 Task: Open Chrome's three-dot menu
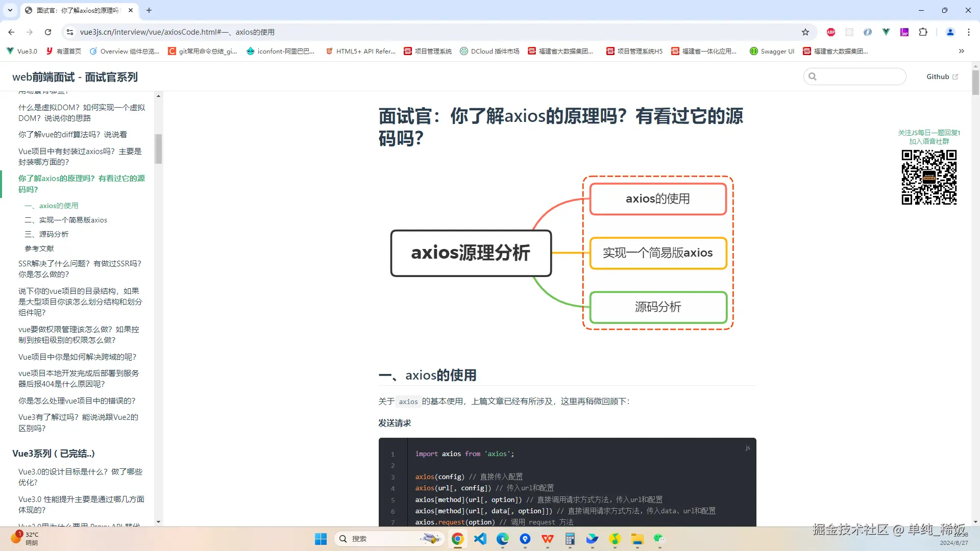969,32
